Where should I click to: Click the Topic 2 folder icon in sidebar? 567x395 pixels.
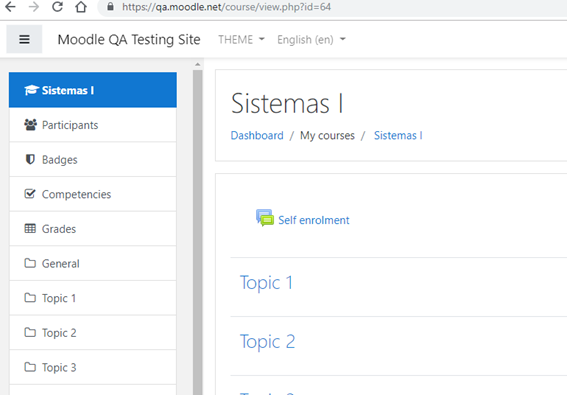pos(30,332)
